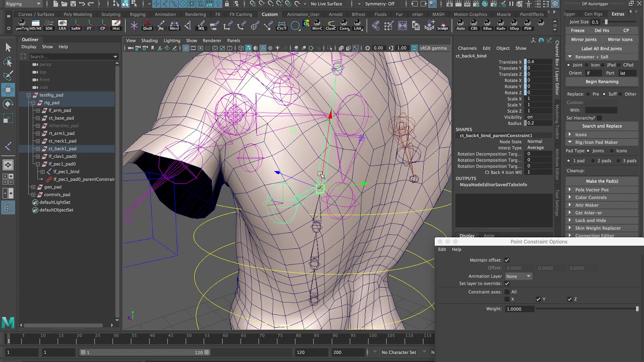Run the SDup python shelf script
644x362 pixels.
tap(514, 25)
